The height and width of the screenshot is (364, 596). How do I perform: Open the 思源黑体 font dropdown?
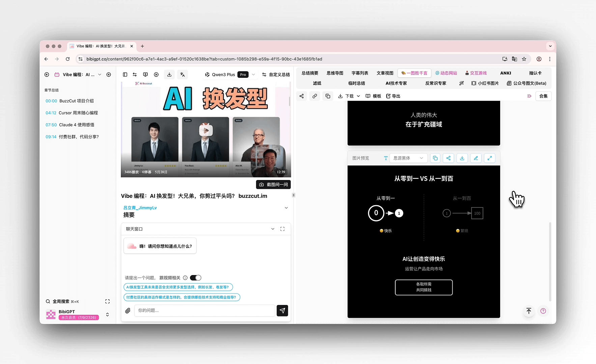coord(408,158)
